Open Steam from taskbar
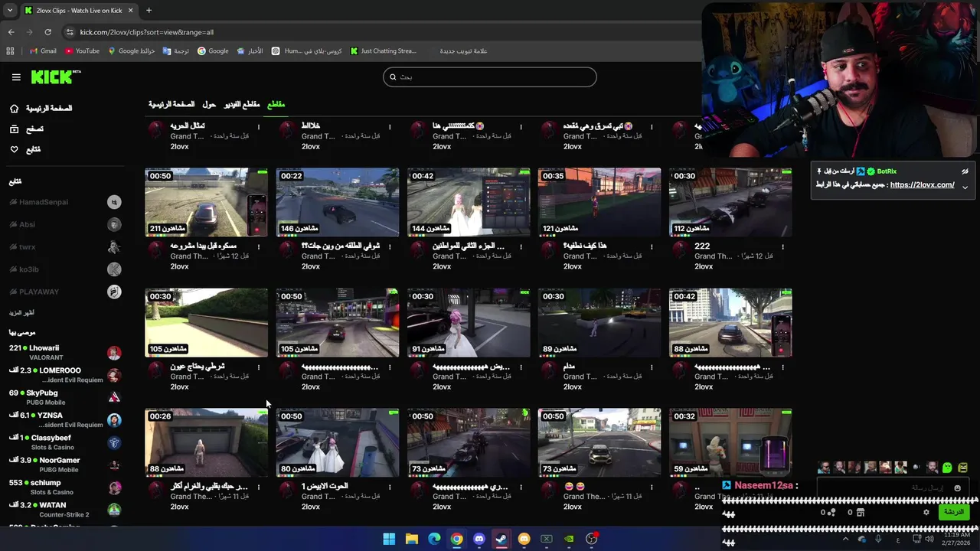The image size is (980, 551). click(x=501, y=539)
